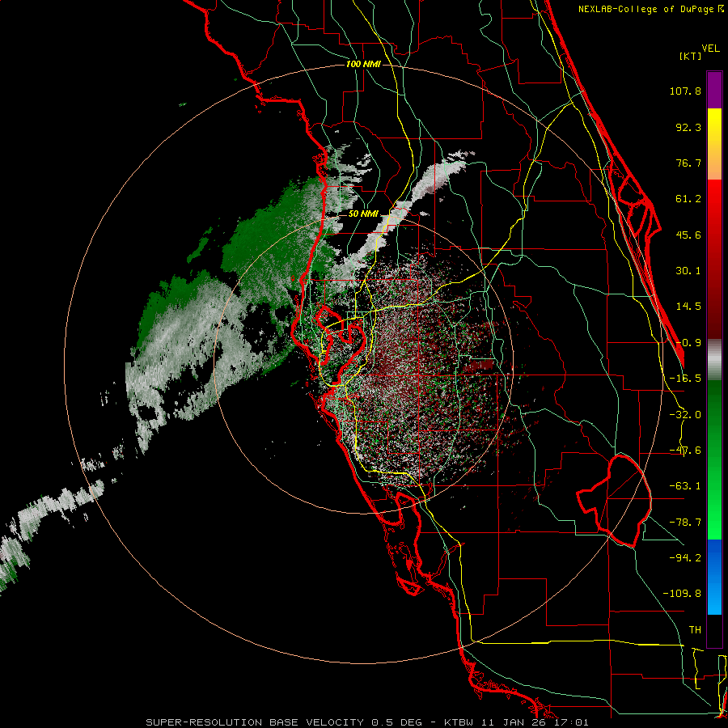This screenshot has height=728, width=728.
Task: Pick the green segment of the color bar
Action: click(x=714, y=459)
